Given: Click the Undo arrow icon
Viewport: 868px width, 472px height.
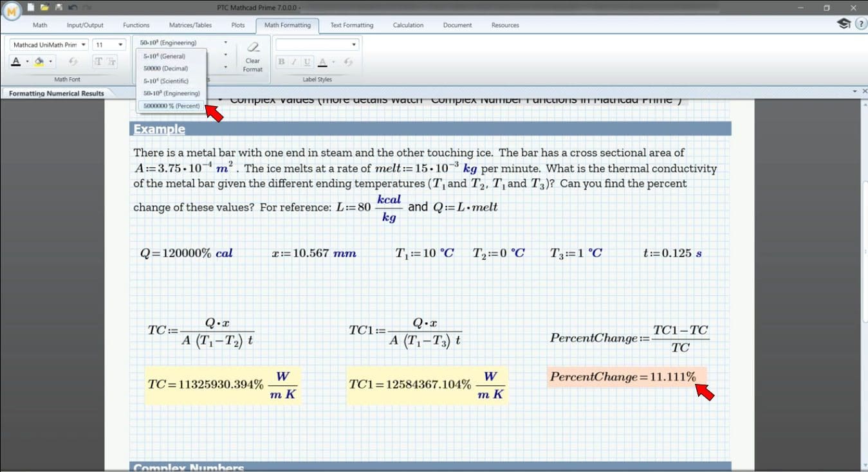Looking at the screenshot, I should (72, 8).
